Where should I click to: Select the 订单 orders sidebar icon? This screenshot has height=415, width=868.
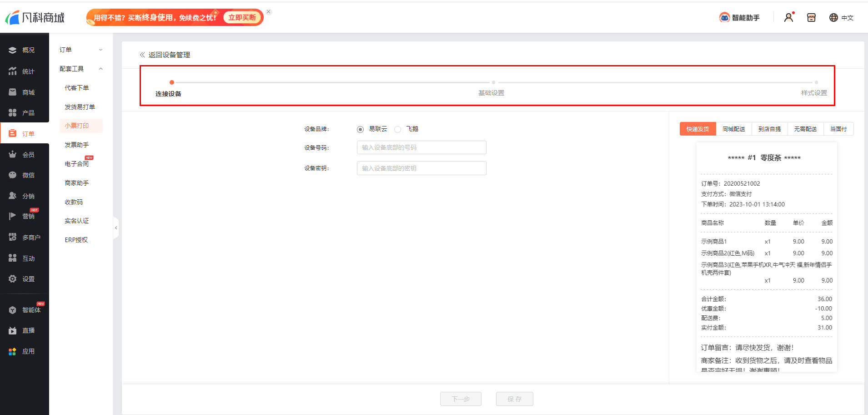point(12,134)
